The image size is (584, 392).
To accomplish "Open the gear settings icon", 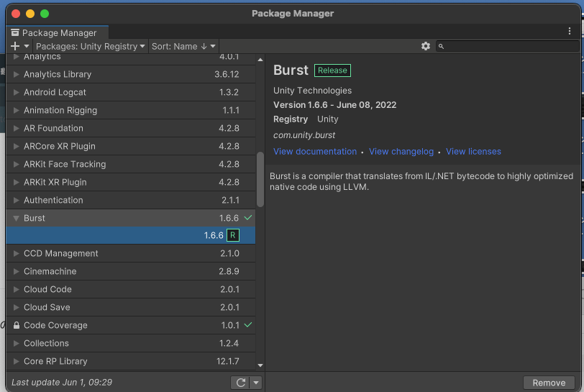I will pyautogui.click(x=426, y=46).
